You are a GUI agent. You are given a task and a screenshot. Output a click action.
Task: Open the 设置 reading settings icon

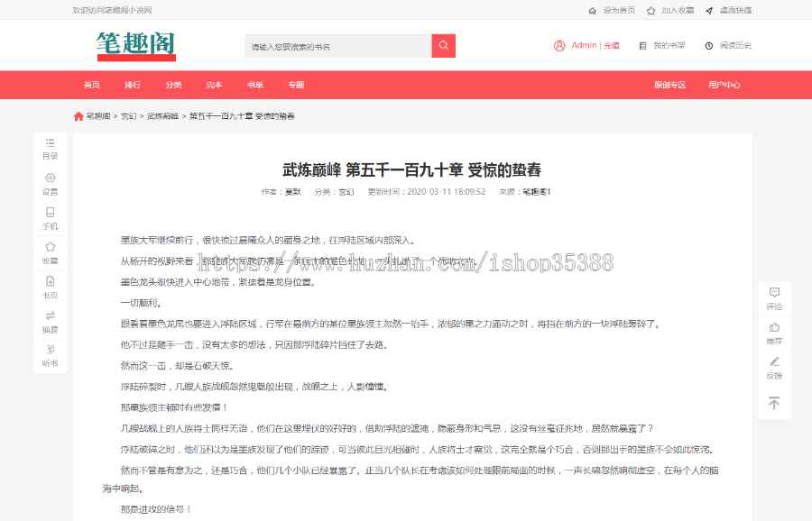point(50,184)
